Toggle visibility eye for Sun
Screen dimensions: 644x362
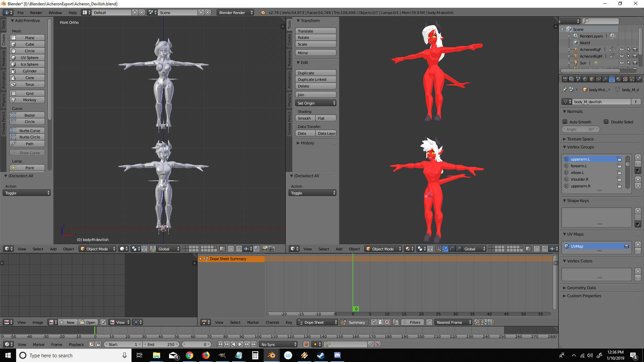[x=622, y=63]
